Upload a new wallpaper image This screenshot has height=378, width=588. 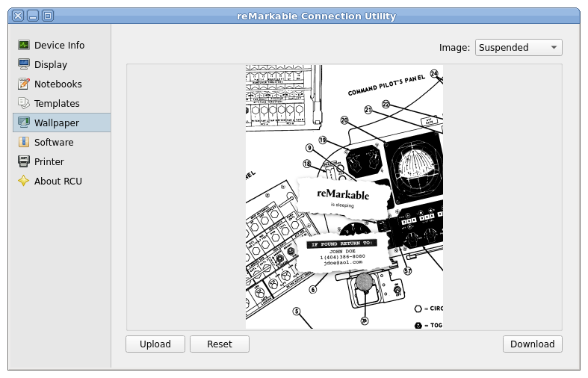[x=155, y=344]
